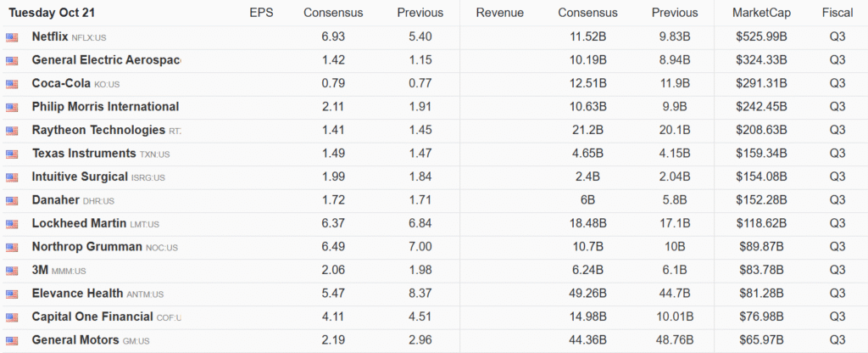Screen dimensions: 868x353
Task: Click the flag icon next to Coca-Cola
Action: [x=12, y=84]
